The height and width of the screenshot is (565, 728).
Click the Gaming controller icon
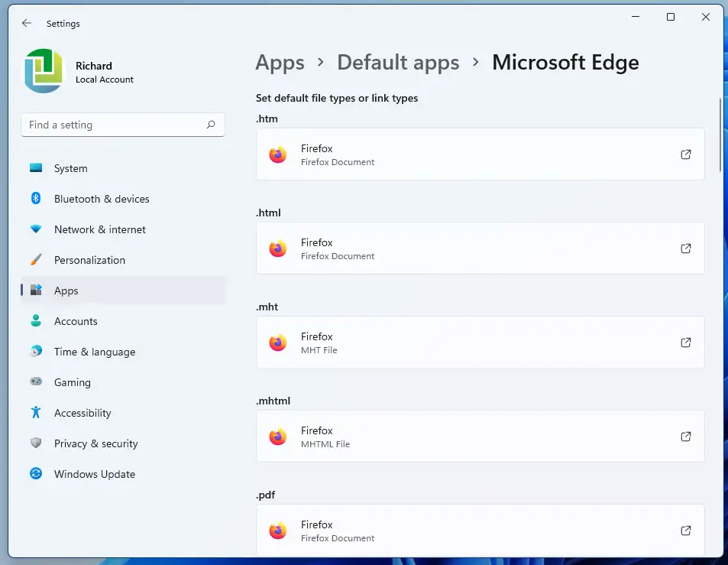[36, 382]
